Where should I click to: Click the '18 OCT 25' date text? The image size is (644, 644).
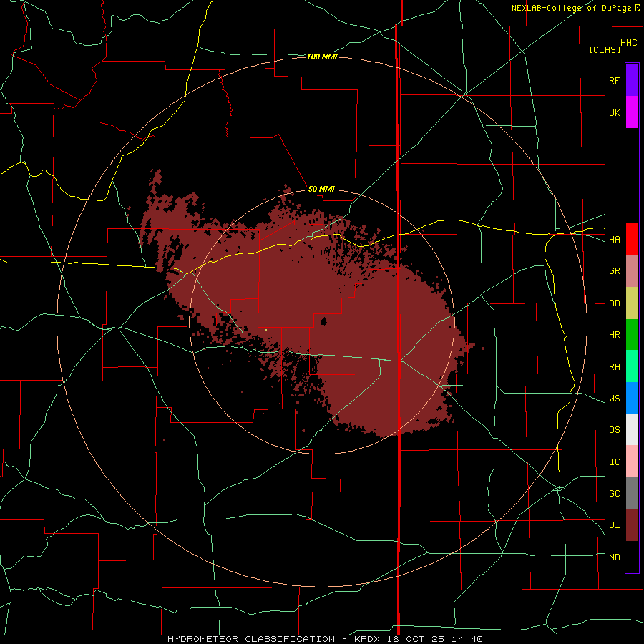click(414, 639)
